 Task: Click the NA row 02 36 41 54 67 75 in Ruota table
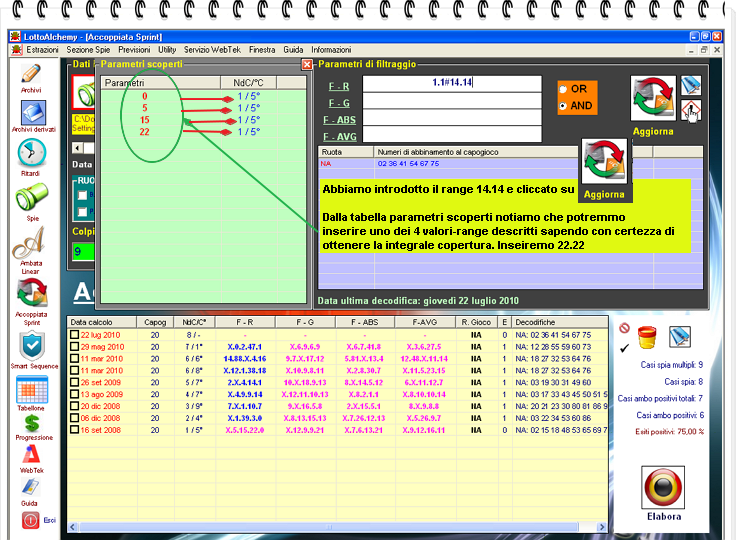coord(510,163)
